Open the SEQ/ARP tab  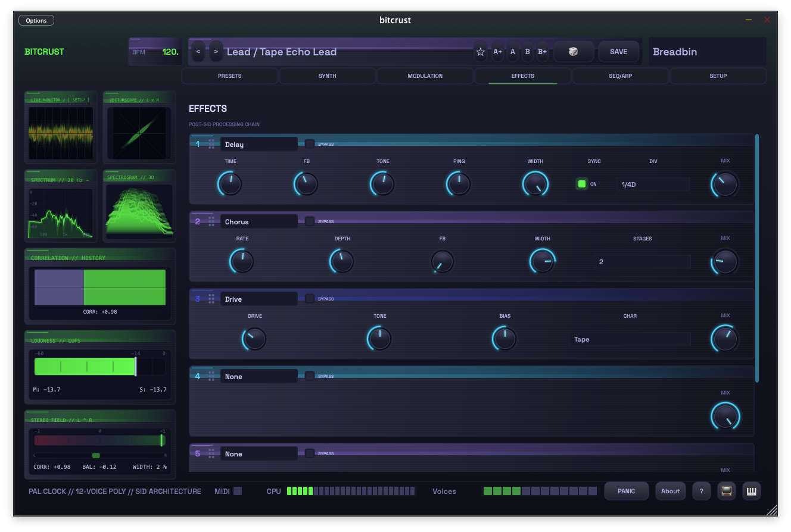(620, 76)
